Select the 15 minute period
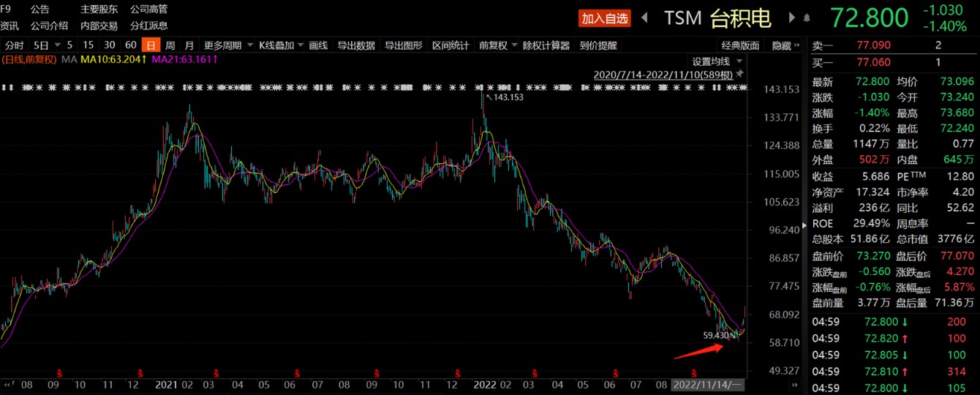Image resolution: width=980 pixels, height=395 pixels. (x=88, y=45)
